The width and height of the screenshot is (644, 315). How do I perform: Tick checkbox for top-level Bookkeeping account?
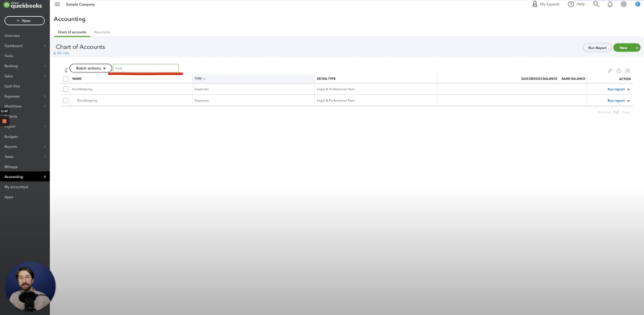tap(65, 89)
